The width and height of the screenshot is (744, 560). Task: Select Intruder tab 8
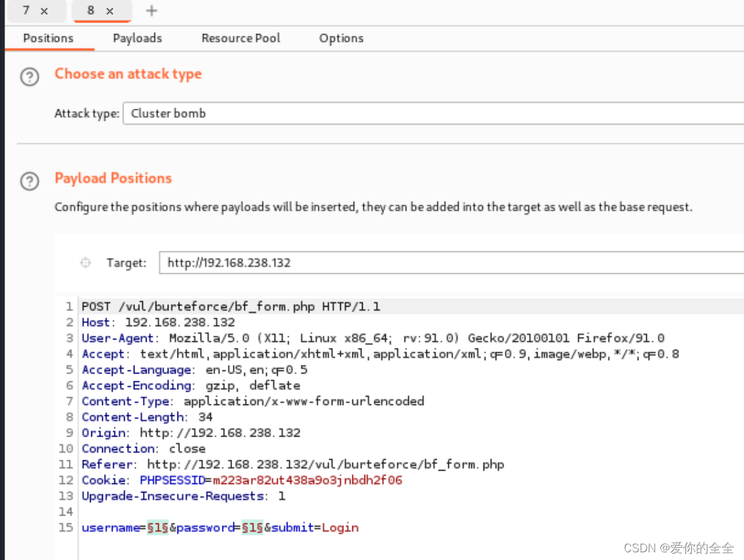tap(91, 10)
